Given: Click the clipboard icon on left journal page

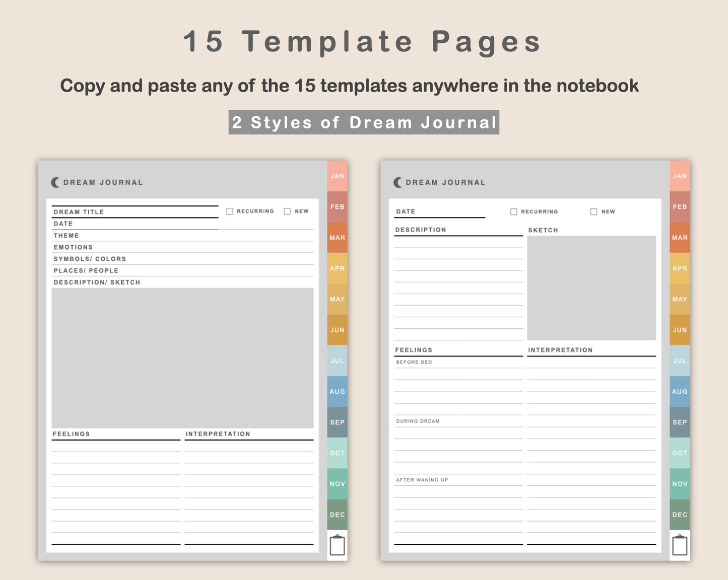Looking at the screenshot, I should click(337, 545).
